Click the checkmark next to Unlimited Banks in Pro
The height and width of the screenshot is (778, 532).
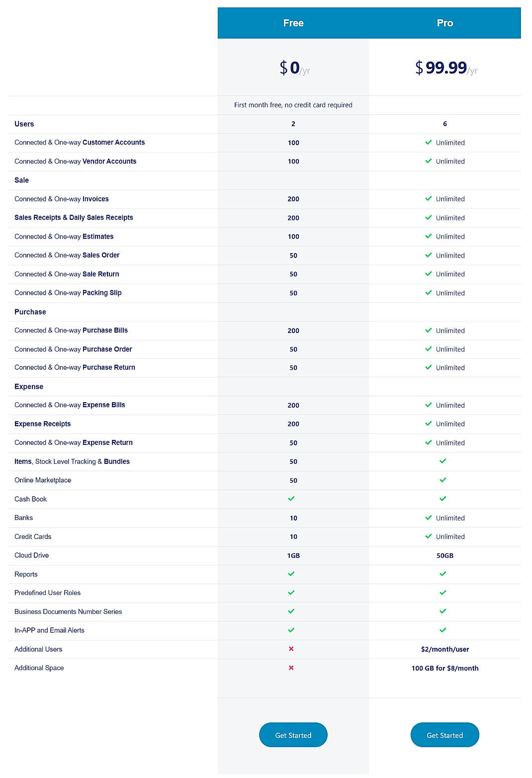click(x=428, y=518)
